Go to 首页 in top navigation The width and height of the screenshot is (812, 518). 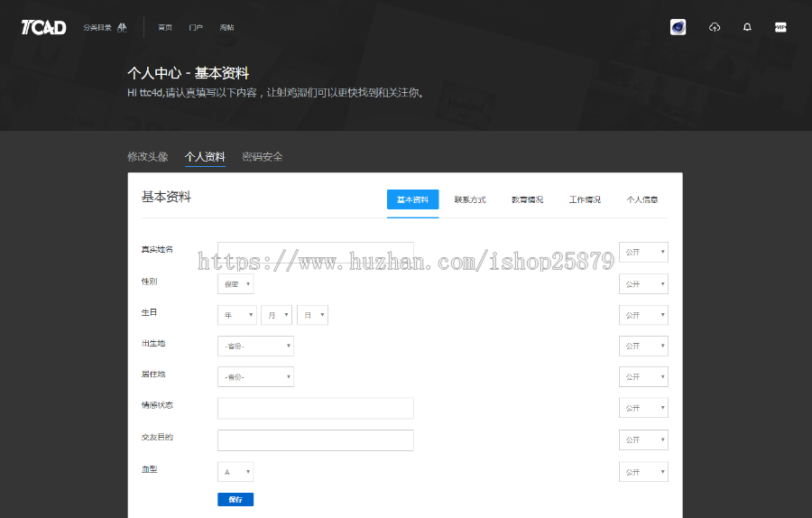point(165,27)
